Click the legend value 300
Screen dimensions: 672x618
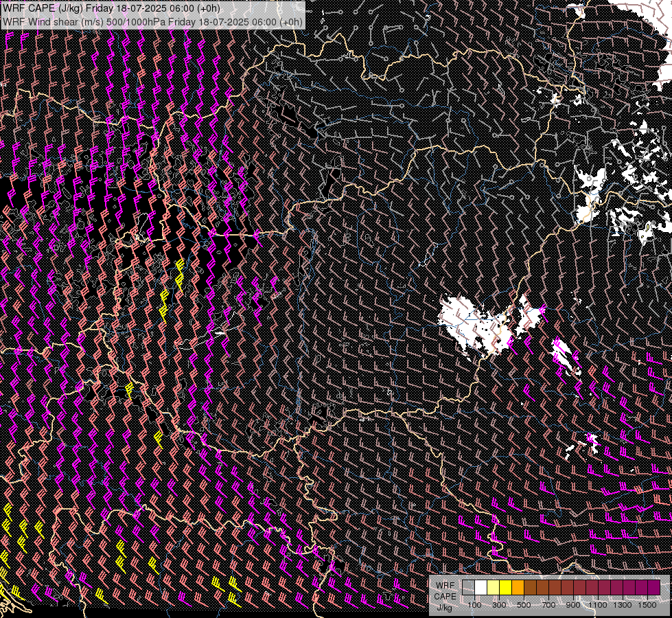tap(499, 605)
